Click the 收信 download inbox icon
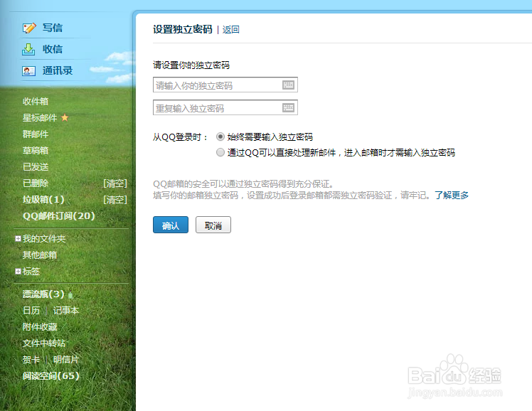The width and height of the screenshot is (532, 411). pyautogui.click(x=28, y=49)
